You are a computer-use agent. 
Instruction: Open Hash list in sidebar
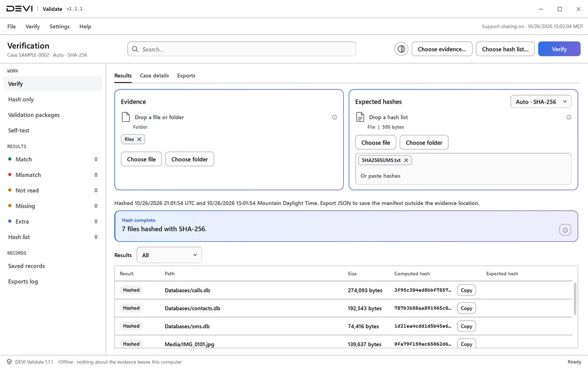pyautogui.click(x=53, y=237)
